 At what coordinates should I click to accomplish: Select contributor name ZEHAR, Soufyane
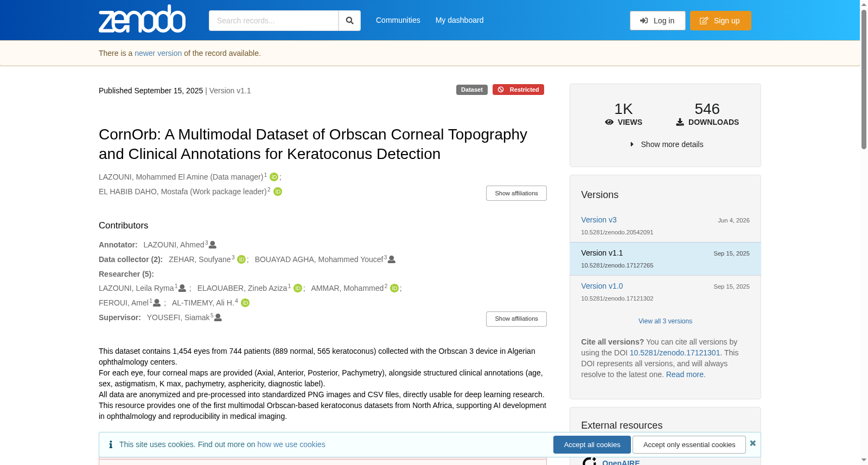(200, 259)
